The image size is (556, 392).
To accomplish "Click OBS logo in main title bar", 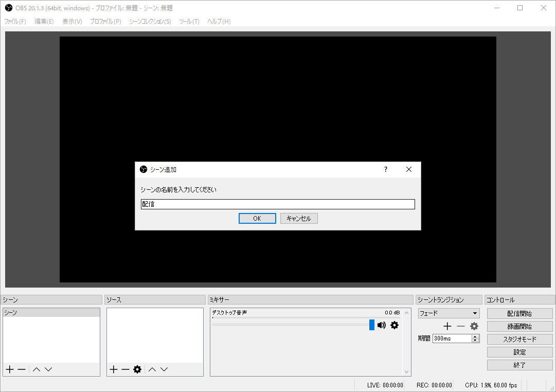I will pyautogui.click(x=9, y=8).
